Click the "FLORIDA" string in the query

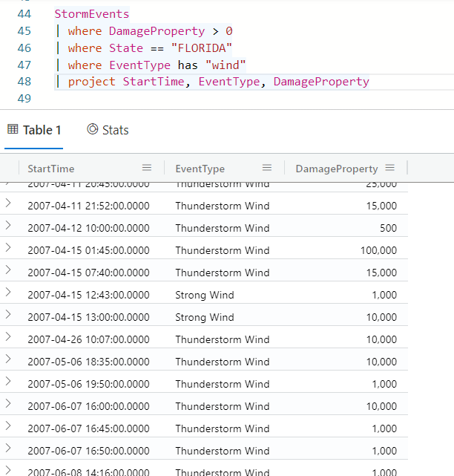coord(201,48)
